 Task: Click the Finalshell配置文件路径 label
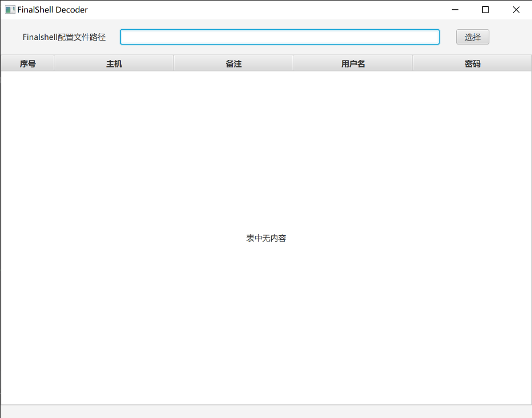coord(64,37)
